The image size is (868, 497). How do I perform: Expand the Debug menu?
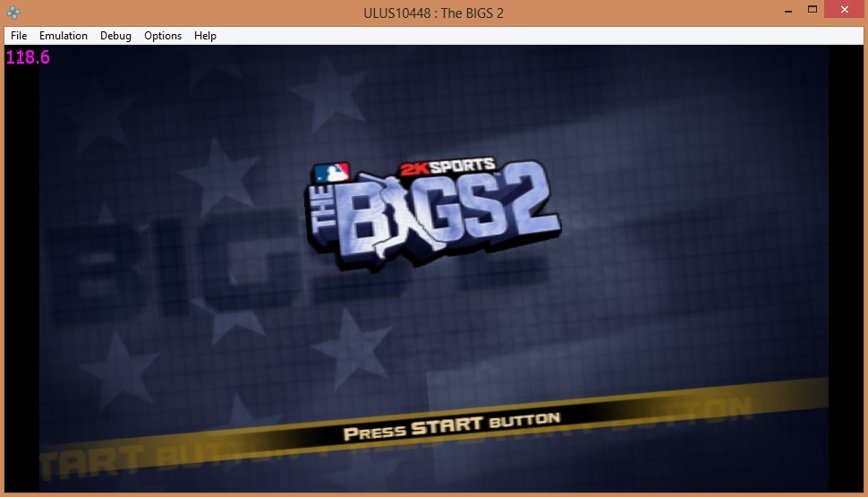point(115,36)
